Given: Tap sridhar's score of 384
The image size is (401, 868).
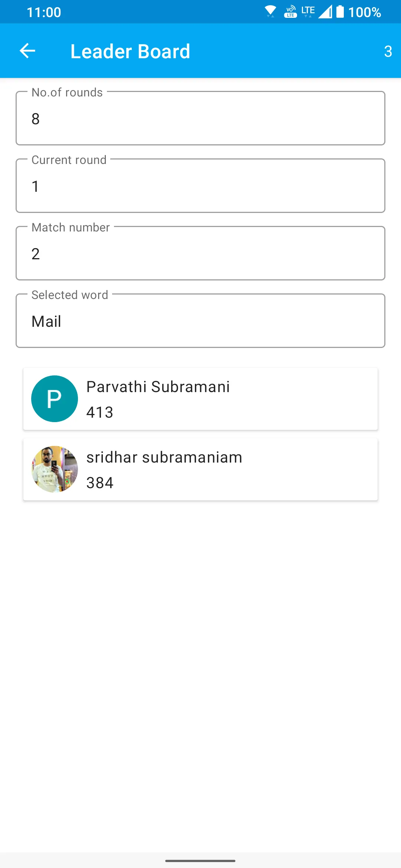Looking at the screenshot, I should coord(100,483).
